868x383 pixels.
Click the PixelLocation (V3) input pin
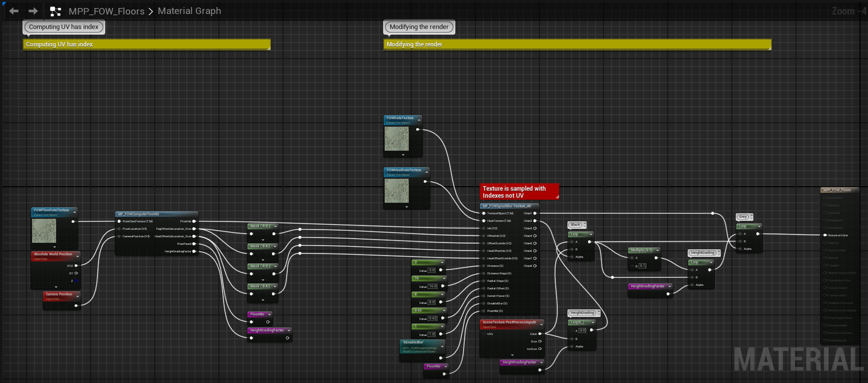tap(119, 229)
